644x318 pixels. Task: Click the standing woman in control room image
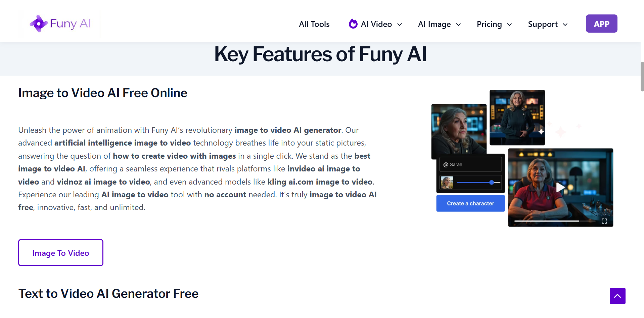[x=517, y=117]
